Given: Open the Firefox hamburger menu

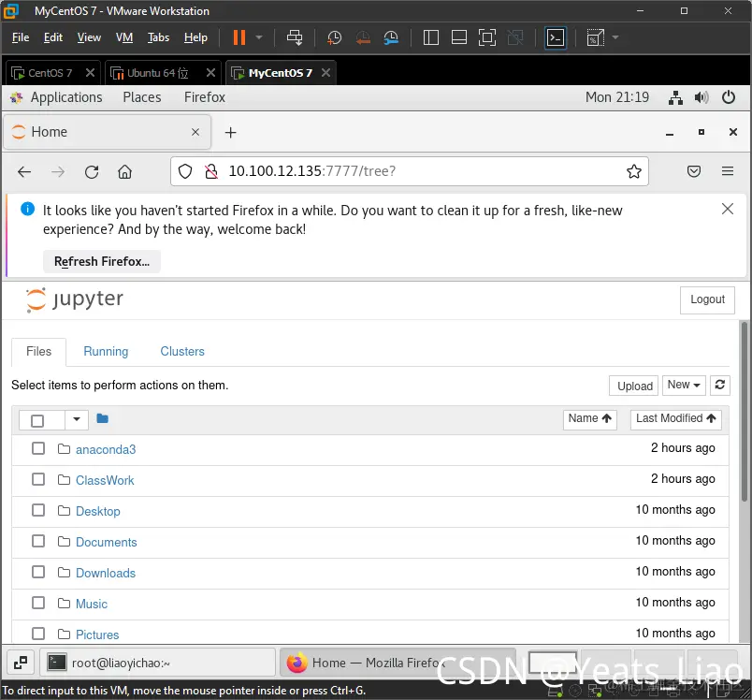Looking at the screenshot, I should click(728, 171).
